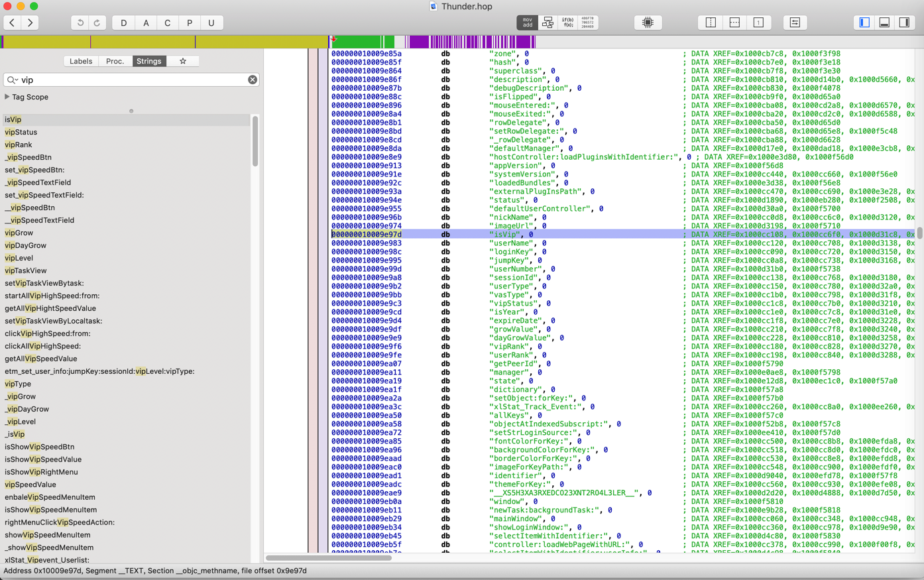924x580 pixels.
Task: Select 'vipLevel' string entry
Action: tap(126, 258)
